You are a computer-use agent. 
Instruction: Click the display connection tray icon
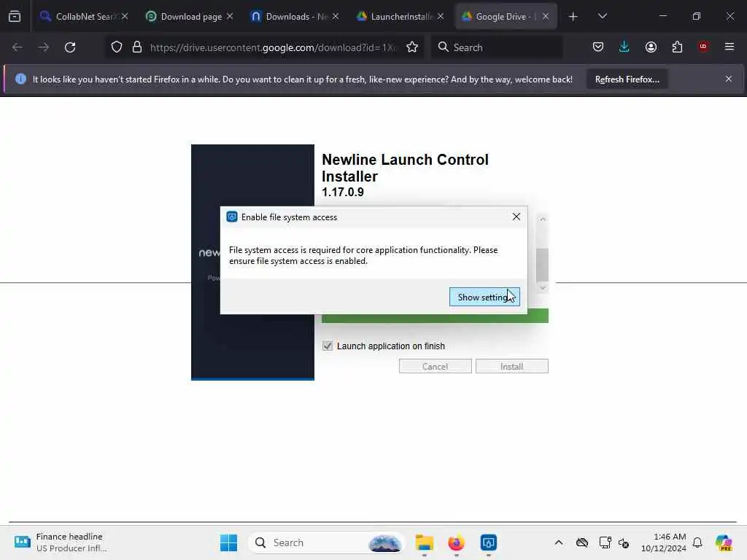click(x=605, y=542)
